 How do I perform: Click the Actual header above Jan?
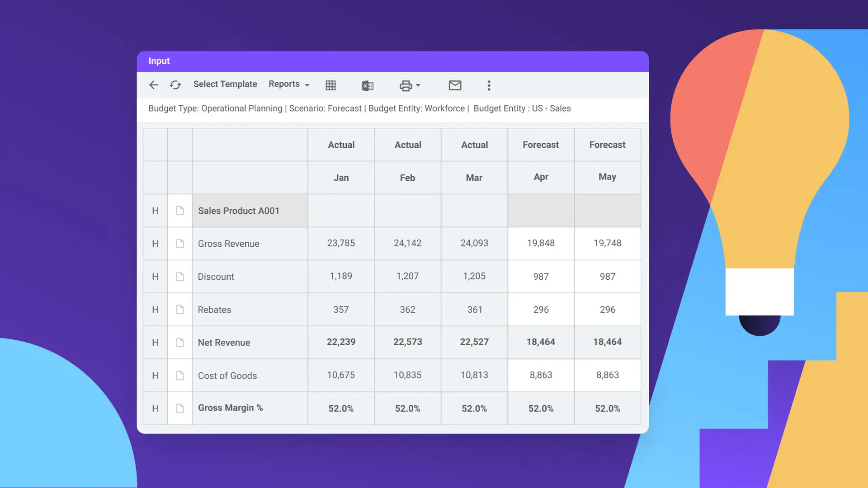tap(341, 145)
